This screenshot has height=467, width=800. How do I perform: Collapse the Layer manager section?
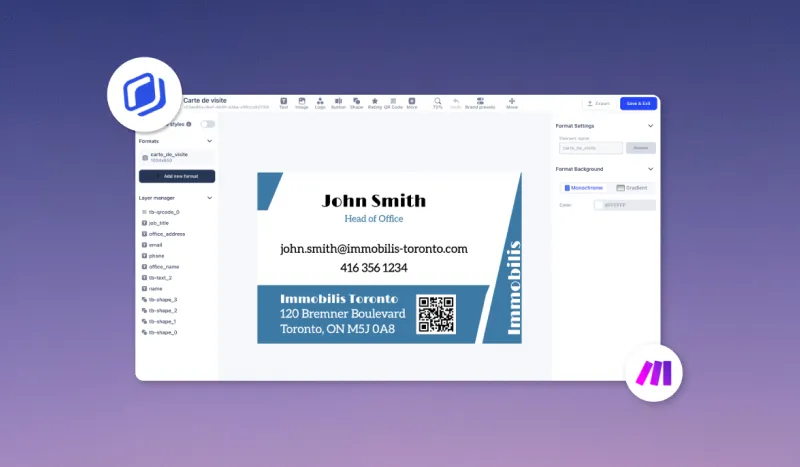click(209, 198)
